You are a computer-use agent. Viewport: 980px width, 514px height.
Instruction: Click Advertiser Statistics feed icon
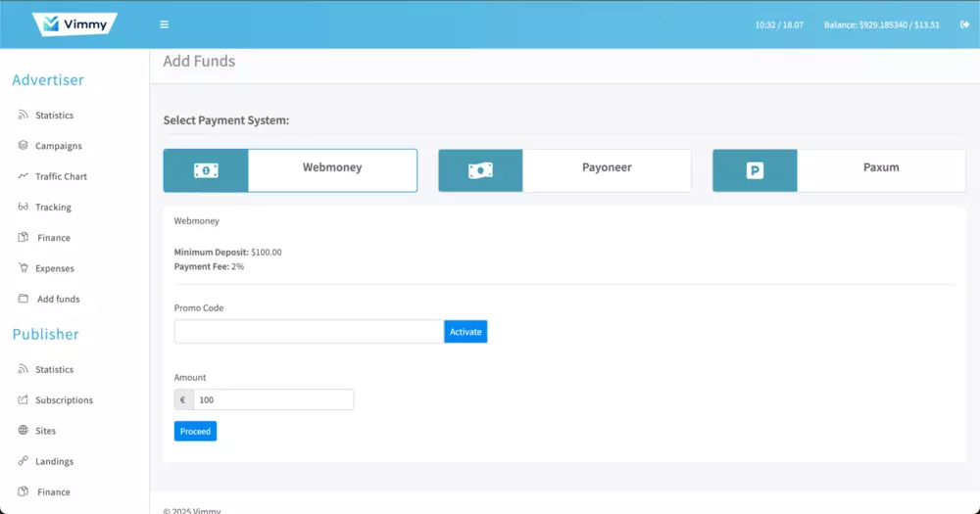[x=24, y=115]
